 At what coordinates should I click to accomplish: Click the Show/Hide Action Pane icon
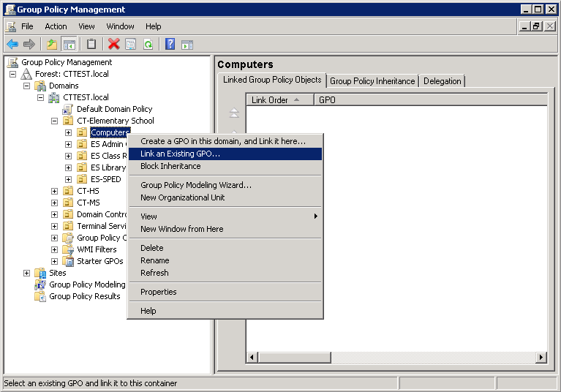pyautogui.click(x=187, y=44)
